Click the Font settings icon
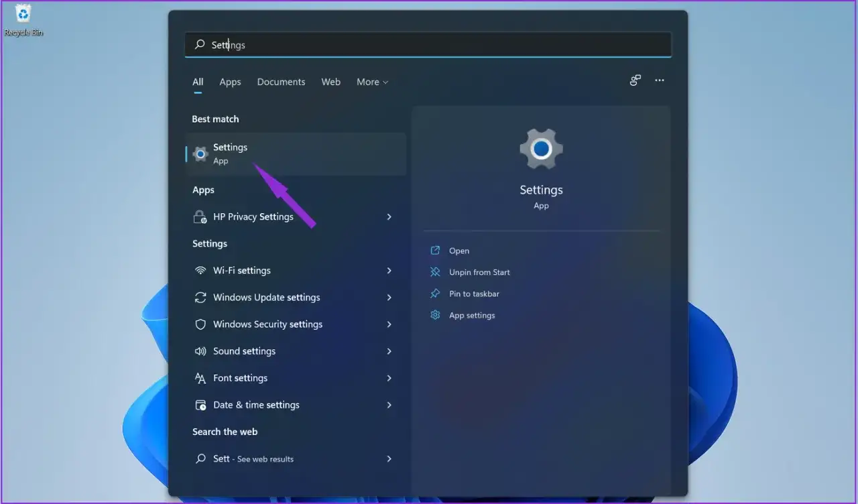The width and height of the screenshot is (858, 504). click(200, 377)
